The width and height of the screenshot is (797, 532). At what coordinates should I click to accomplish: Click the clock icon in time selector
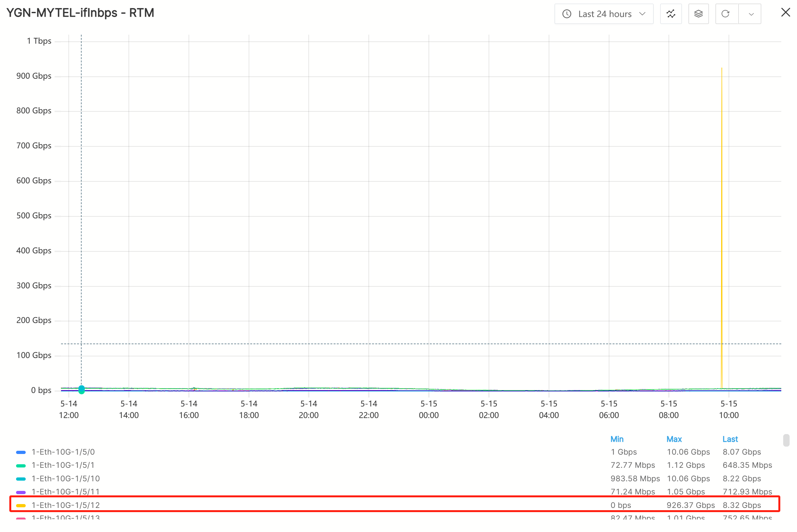pyautogui.click(x=567, y=14)
